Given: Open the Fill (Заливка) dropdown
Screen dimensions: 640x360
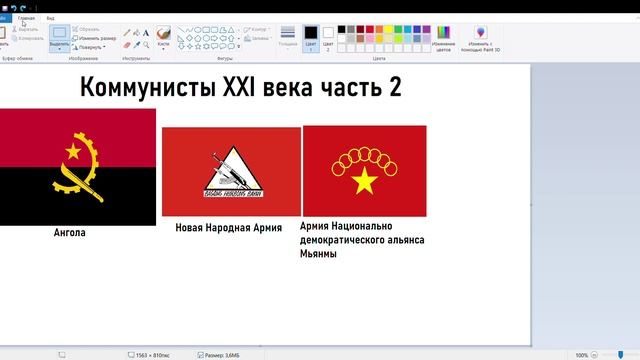Looking at the screenshot, I should [258, 38].
